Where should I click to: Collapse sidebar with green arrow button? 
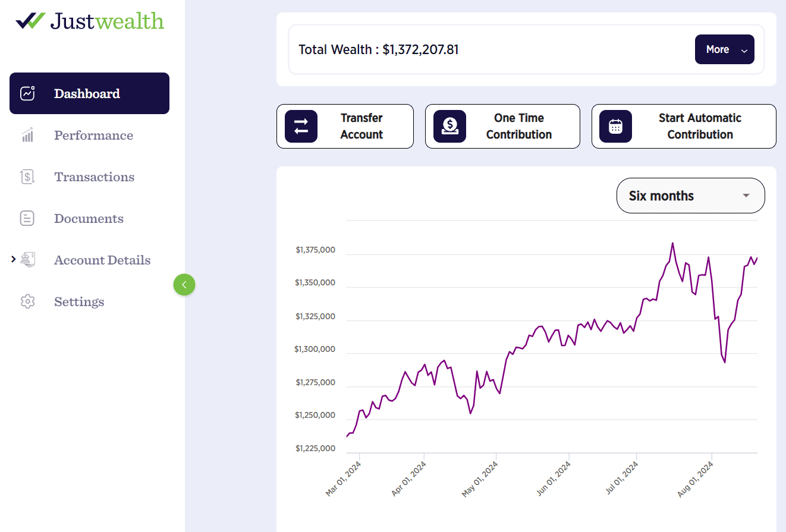click(184, 285)
